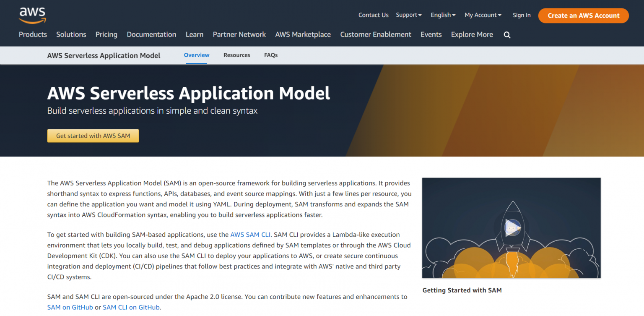This screenshot has width=644, height=316.
Task: Open the Documentation menu item
Action: [151, 34]
